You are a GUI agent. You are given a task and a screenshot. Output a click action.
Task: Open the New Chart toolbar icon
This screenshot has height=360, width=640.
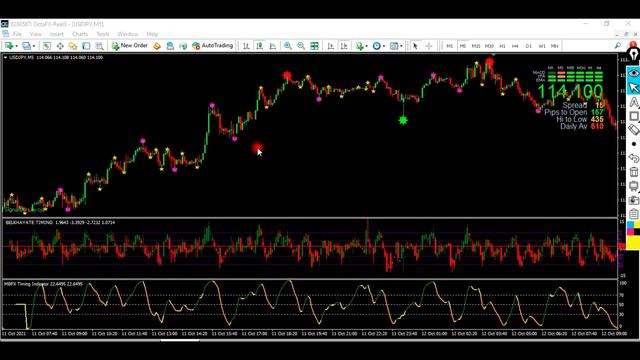coord(9,46)
